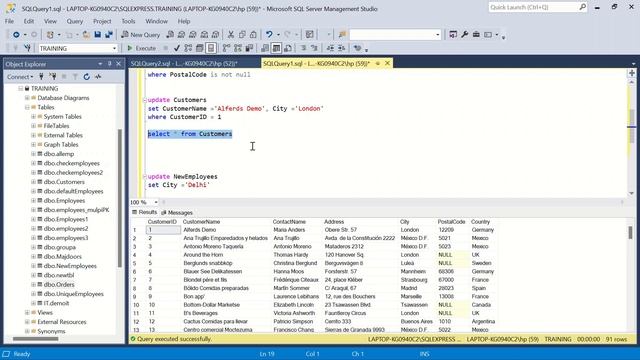Open the Tools menu
Image resolution: width=640 pixels, height=360 pixels.
(128, 21)
